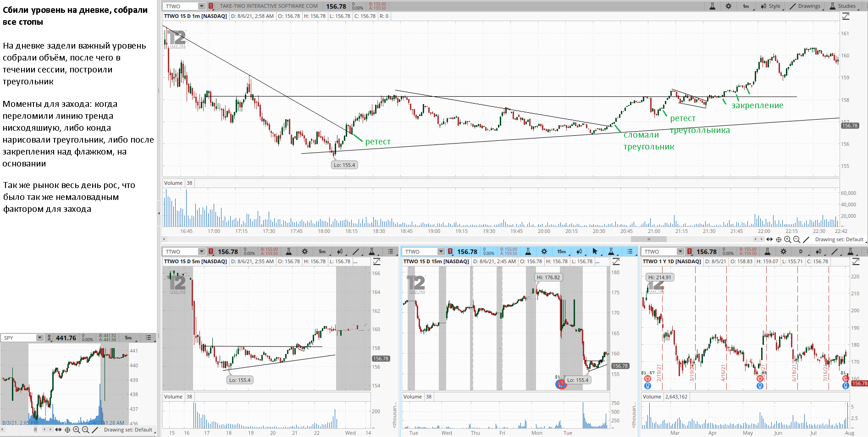The height and width of the screenshot is (437, 868).
Task: Open list menu icon on 15m chart
Action: coord(630,251)
